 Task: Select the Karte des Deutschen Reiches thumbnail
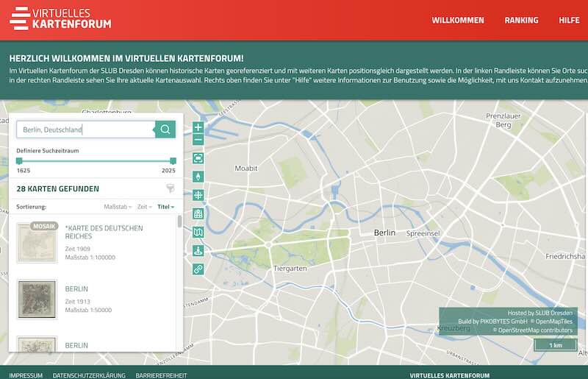[x=37, y=243]
